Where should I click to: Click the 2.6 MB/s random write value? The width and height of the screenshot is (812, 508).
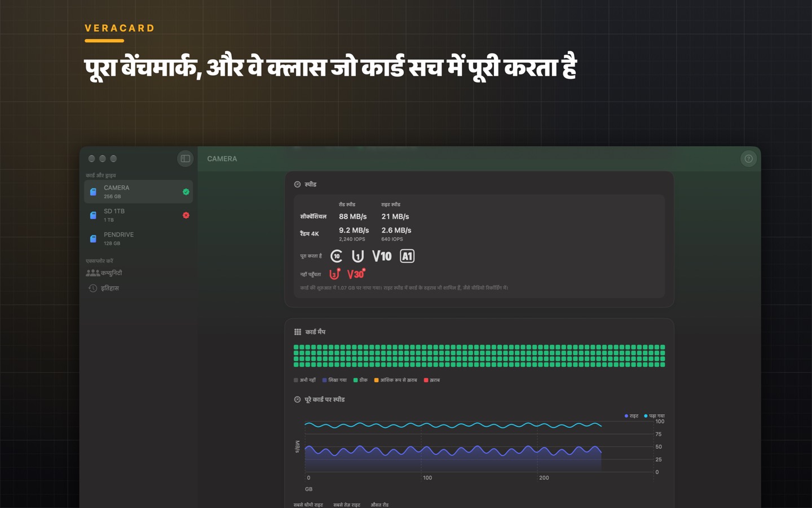click(396, 230)
